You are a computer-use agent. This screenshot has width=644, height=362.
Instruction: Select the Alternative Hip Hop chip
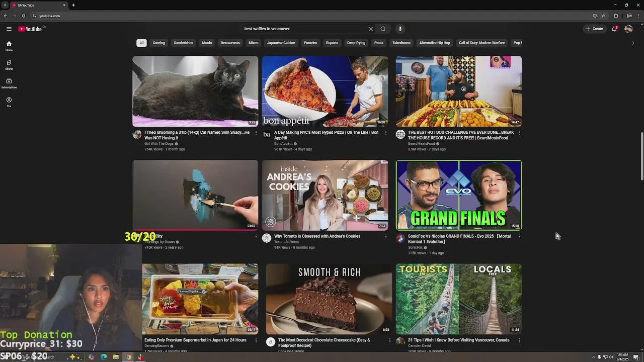(x=435, y=43)
